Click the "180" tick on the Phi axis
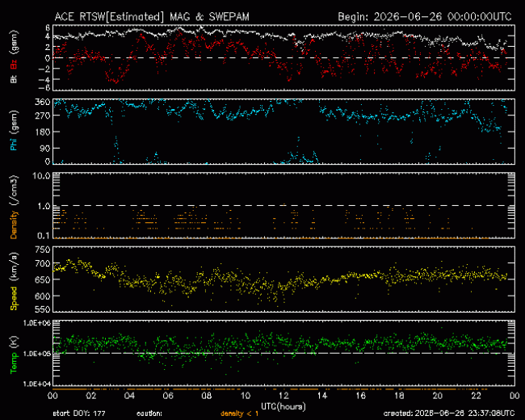Image resolution: width=525 pixels, height=420 pixels. (43, 132)
